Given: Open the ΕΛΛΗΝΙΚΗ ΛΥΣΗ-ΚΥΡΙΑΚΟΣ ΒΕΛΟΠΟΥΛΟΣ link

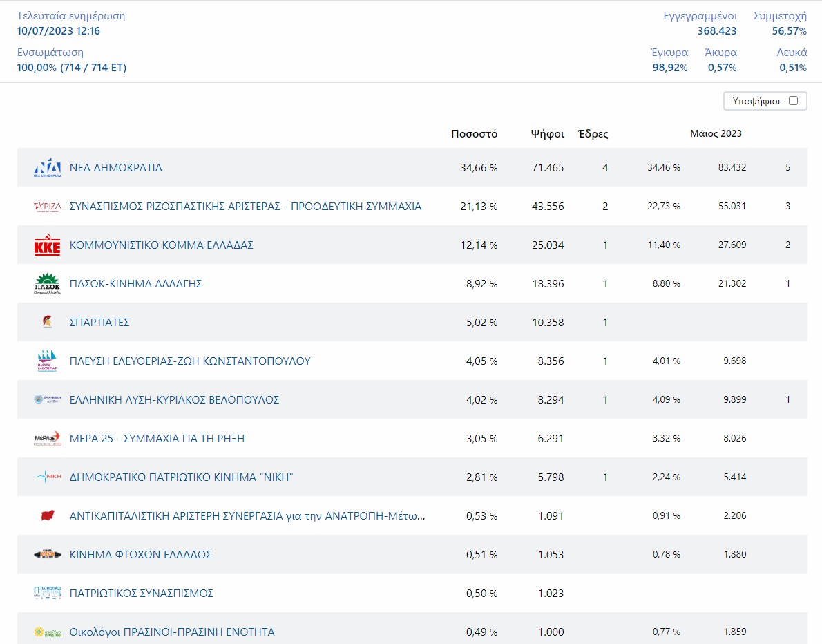Looking at the screenshot, I should coord(175,399).
